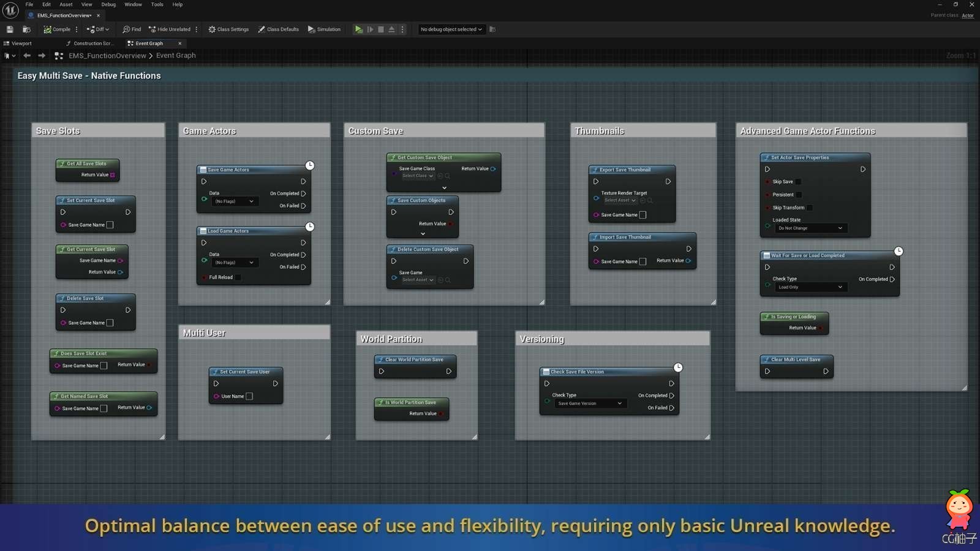The width and height of the screenshot is (980, 551).
Task: Open the File menu
Action: pos(29,4)
